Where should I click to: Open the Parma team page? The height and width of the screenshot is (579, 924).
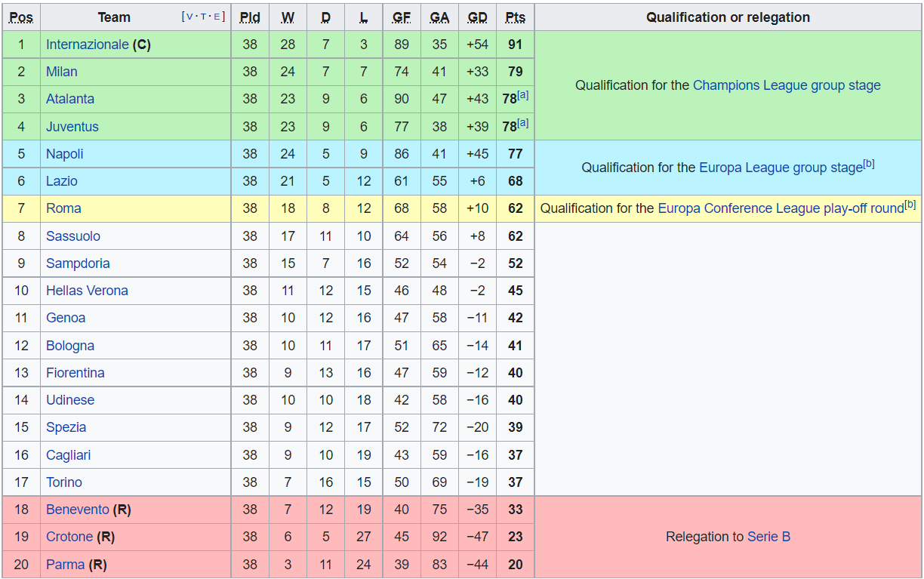coord(65,565)
